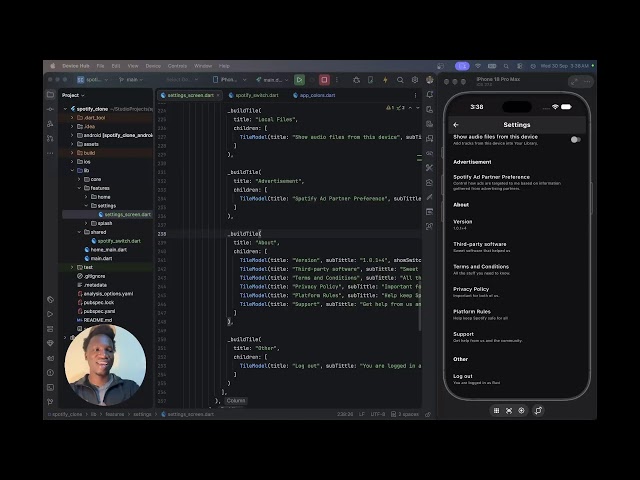Image resolution: width=640 pixels, height=480 pixels.
Task: Go back using arrow in Settings simulator screen
Action: point(456,125)
